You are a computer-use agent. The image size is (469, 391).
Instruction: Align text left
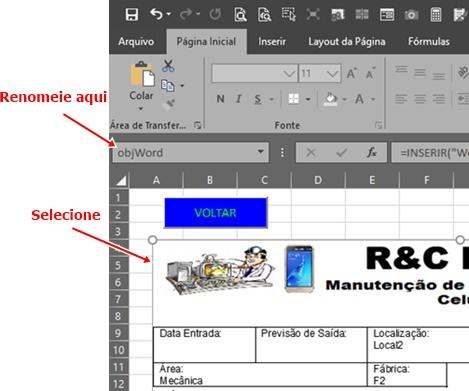[x=401, y=99]
